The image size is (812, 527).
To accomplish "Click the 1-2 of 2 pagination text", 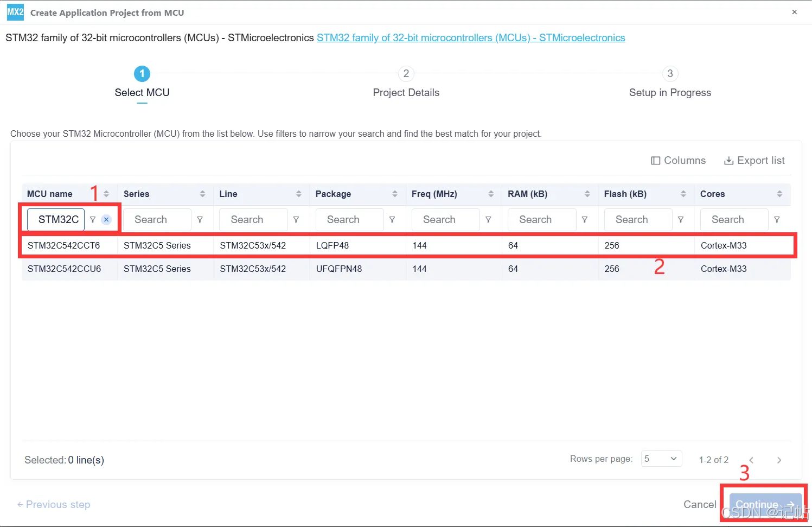I will tap(714, 460).
